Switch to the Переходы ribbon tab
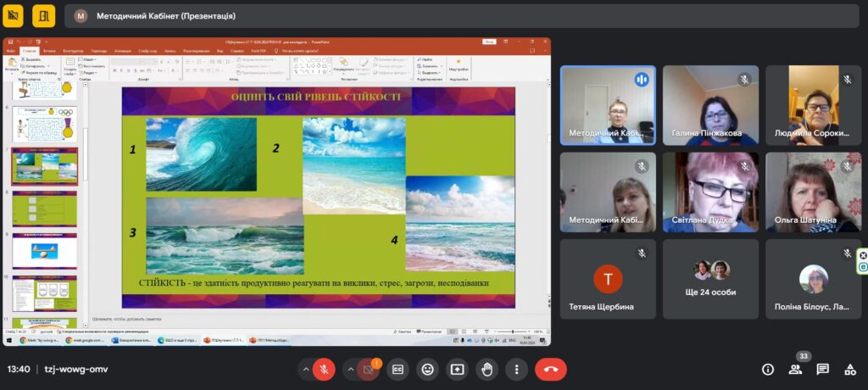 click(99, 51)
